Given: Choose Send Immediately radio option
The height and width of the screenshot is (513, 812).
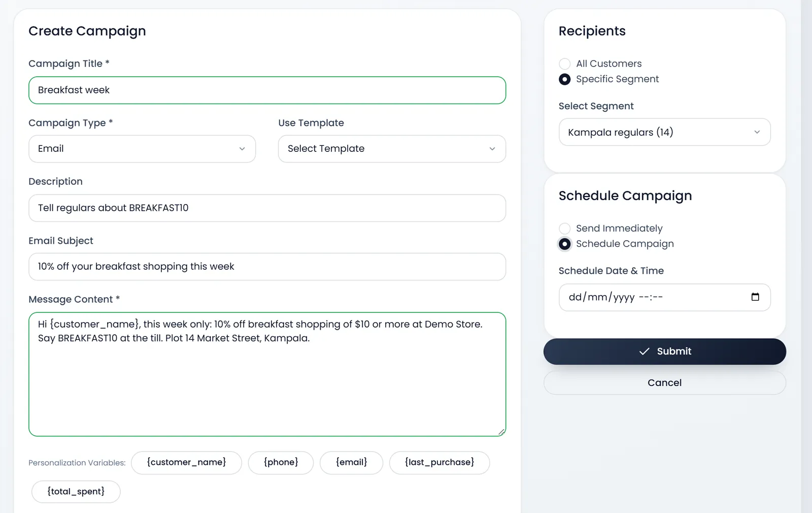Looking at the screenshot, I should point(564,229).
